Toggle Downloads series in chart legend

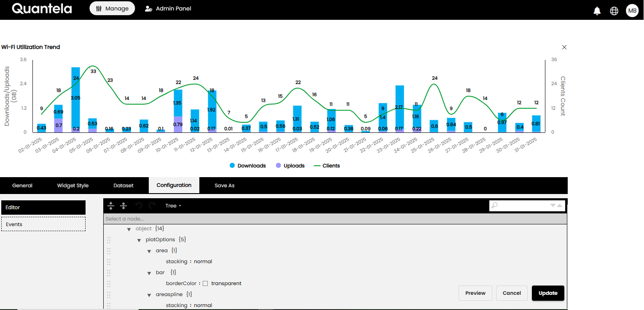tap(248, 166)
